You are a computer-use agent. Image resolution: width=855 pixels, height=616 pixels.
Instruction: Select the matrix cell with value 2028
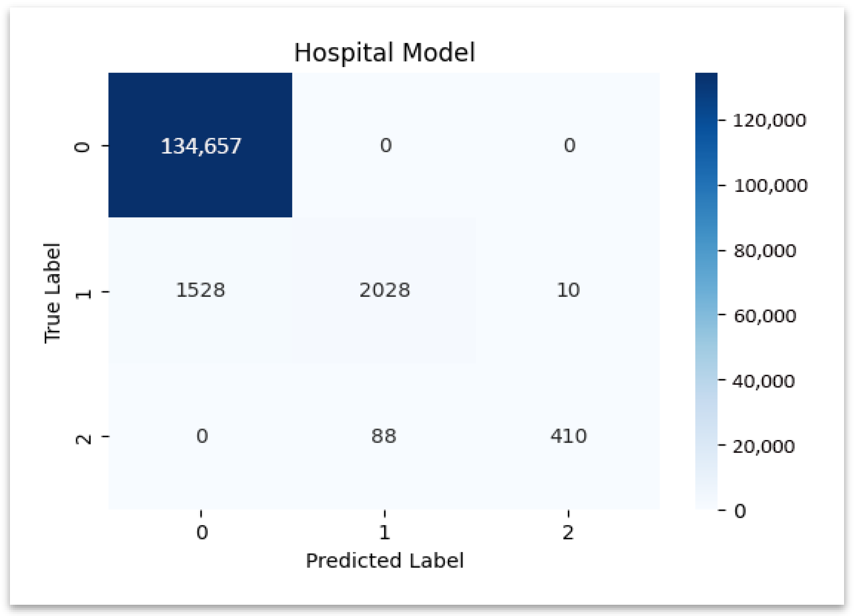[384, 290]
